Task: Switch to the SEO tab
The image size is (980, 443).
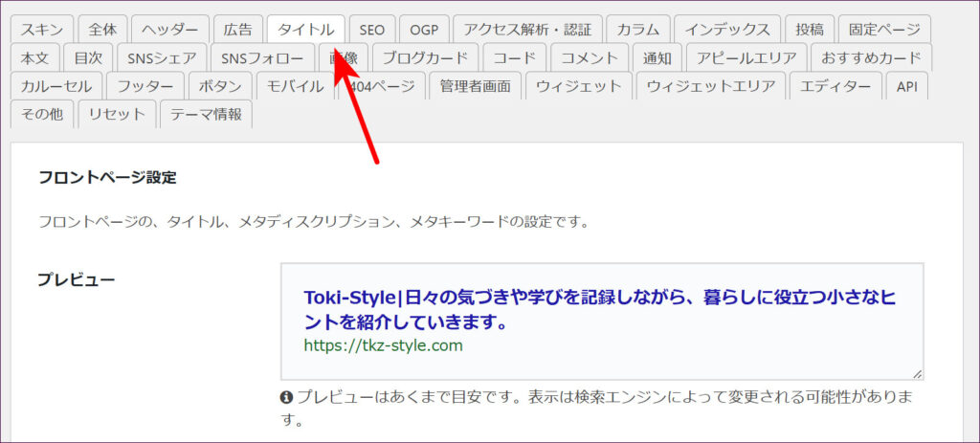Action: 371,30
